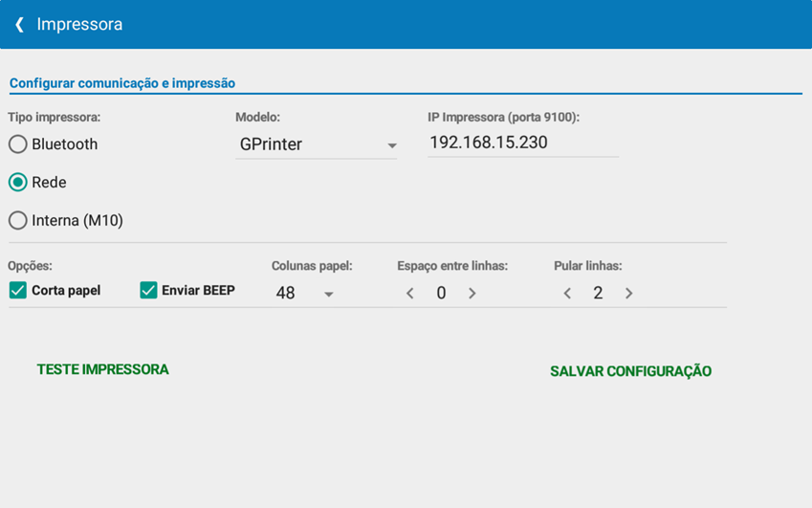Screen dimensions: 812x508
Task: Click SALVAR CONFIGURAÇÃO to save settings
Action: (x=630, y=371)
